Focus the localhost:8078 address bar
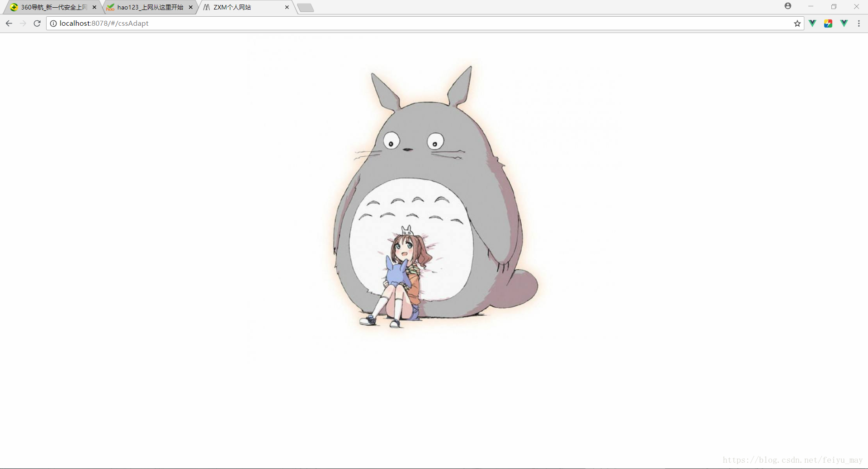Viewport: 868px width, 469px height. pos(425,23)
